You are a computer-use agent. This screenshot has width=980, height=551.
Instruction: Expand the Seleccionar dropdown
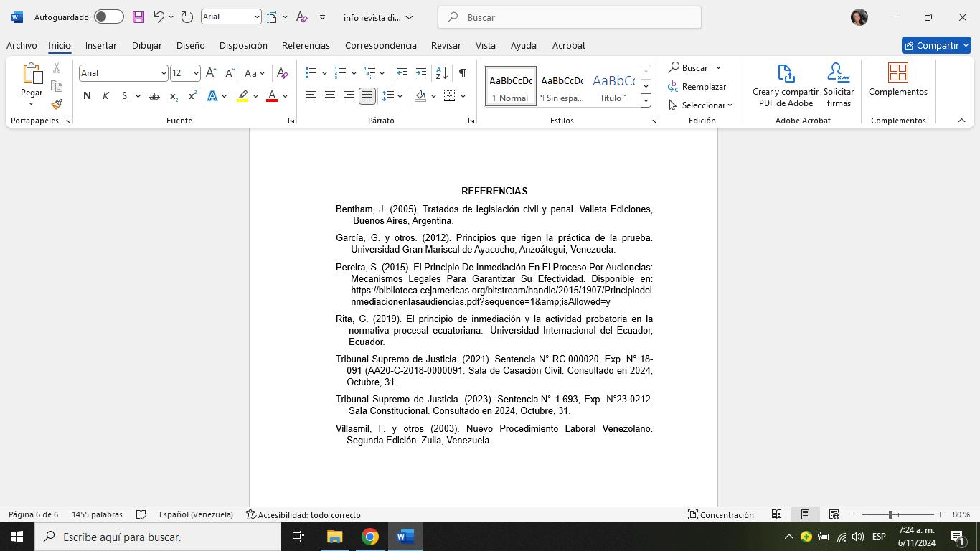pyautogui.click(x=730, y=105)
